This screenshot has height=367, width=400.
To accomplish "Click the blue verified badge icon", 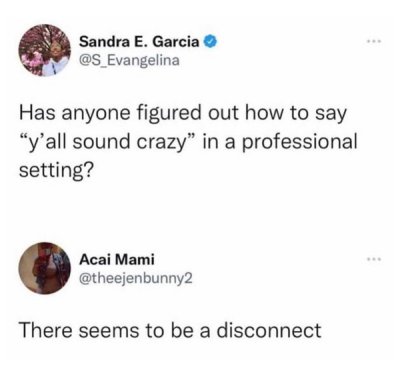I will click(x=211, y=42).
